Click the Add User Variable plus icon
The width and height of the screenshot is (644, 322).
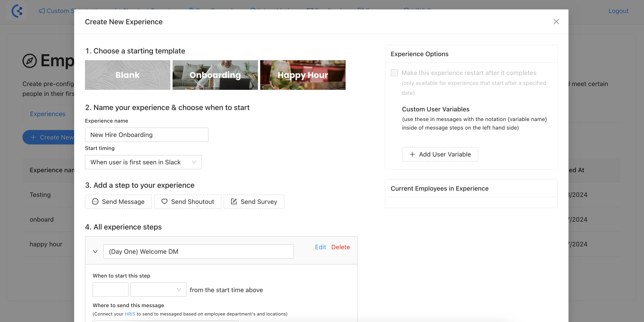pyautogui.click(x=411, y=154)
